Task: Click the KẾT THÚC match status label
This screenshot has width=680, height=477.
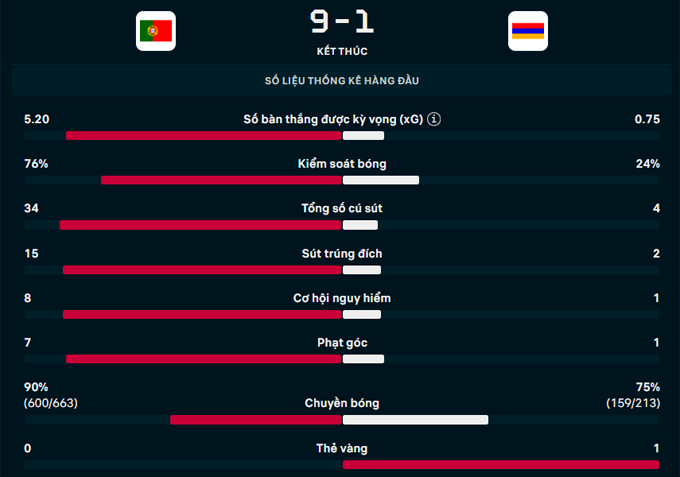Action: [341, 50]
